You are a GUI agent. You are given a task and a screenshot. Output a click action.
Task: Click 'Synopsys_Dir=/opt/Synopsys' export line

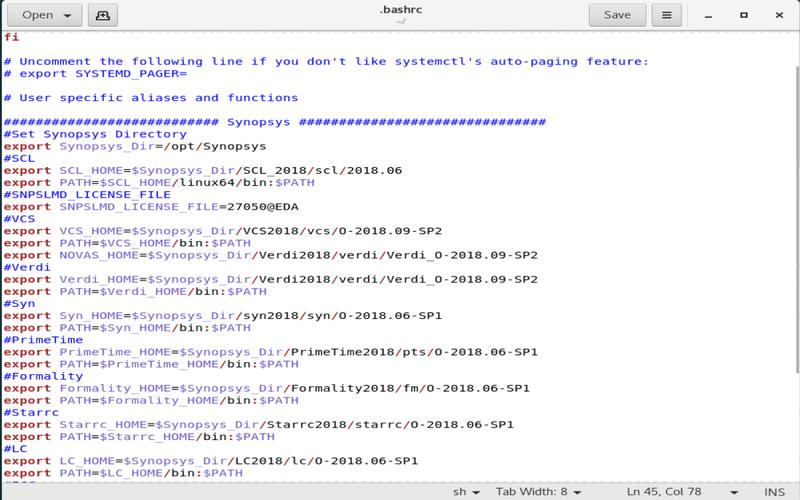point(135,146)
